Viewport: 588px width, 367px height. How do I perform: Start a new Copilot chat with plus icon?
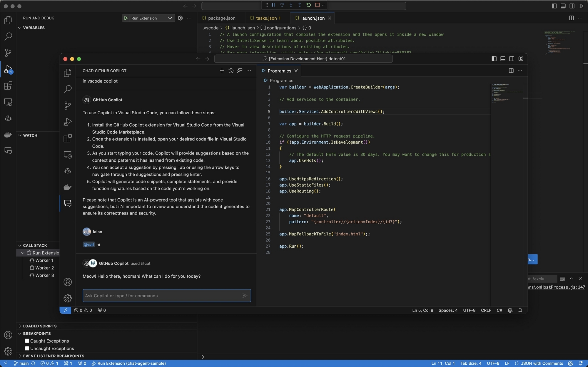[222, 71]
